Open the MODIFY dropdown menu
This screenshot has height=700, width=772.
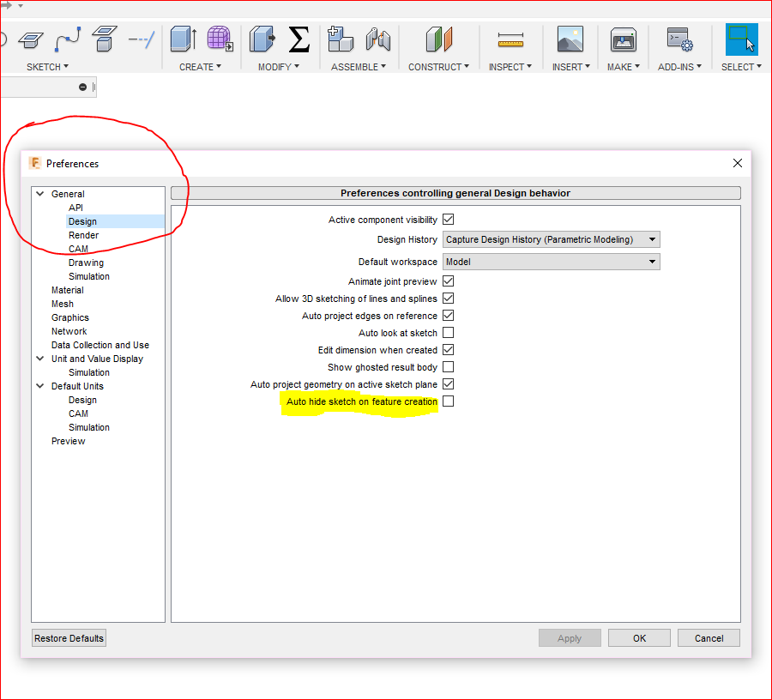[279, 67]
